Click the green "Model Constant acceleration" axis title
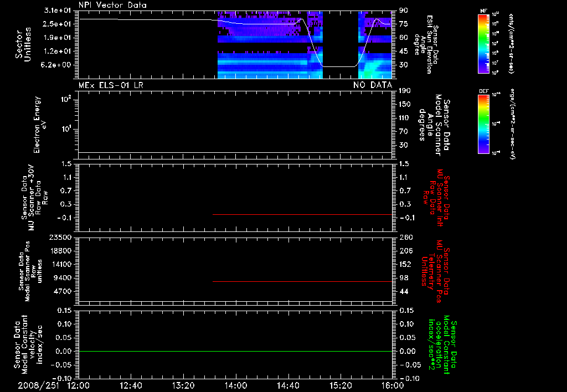Image resolution: width=567 pixels, height=392 pixels. point(442,345)
